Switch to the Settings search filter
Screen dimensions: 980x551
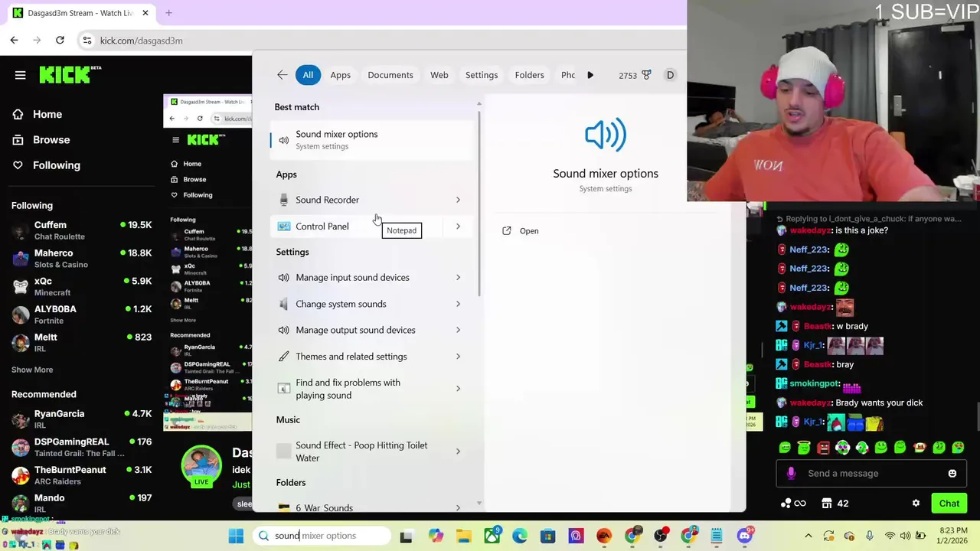481,75
